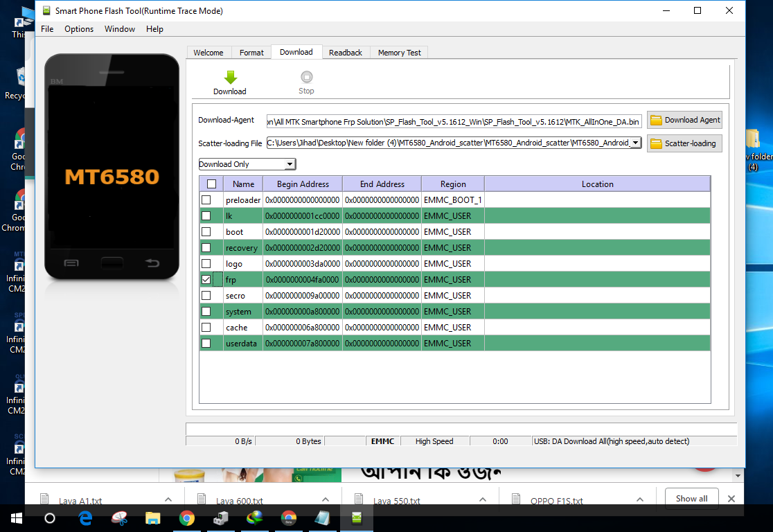The height and width of the screenshot is (532, 773).
Task: Expand the Download Only mode dropdown
Action: tap(290, 164)
